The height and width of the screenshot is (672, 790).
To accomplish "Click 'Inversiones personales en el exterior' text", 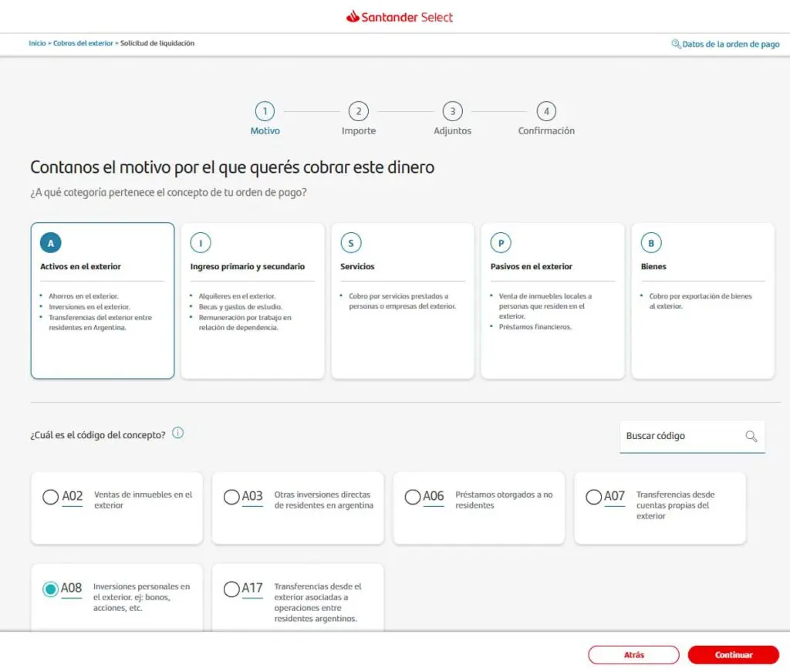I will point(142,597).
